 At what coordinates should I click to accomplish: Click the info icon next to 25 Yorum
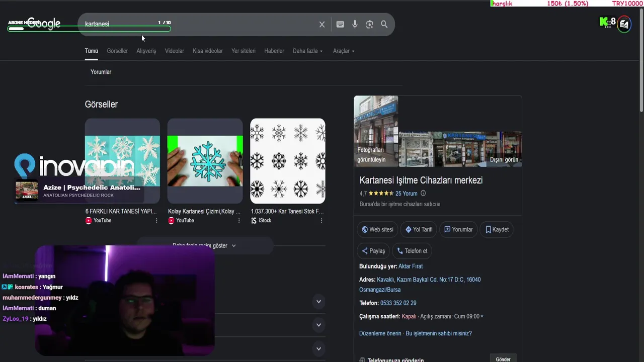pyautogui.click(x=423, y=193)
